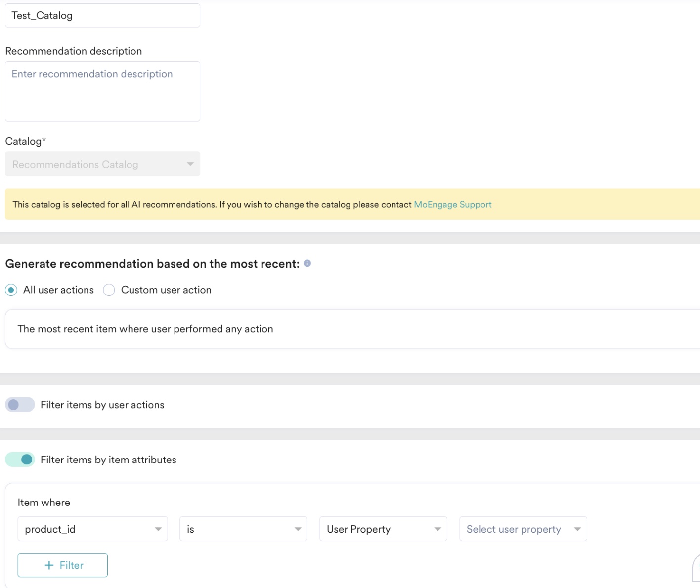Disable Filter items by item attributes toggle
700x588 pixels.
(x=20, y=460)
